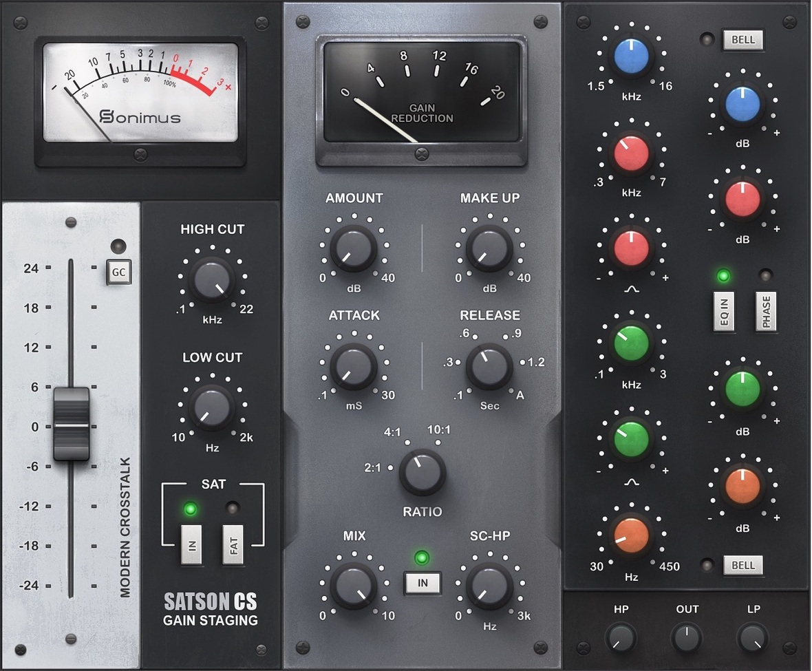Click the Gain Reduction meter

(422, 92)
